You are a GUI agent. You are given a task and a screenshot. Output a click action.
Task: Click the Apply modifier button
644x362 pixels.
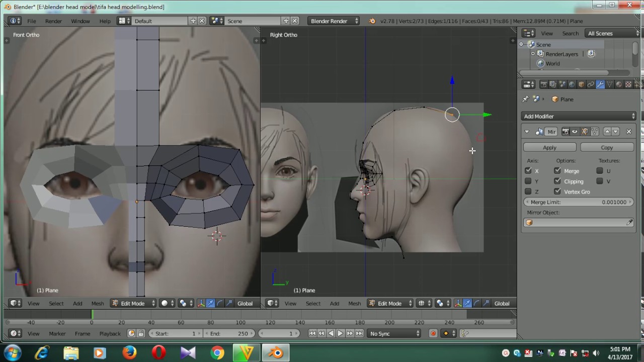(x=549, y=147)
